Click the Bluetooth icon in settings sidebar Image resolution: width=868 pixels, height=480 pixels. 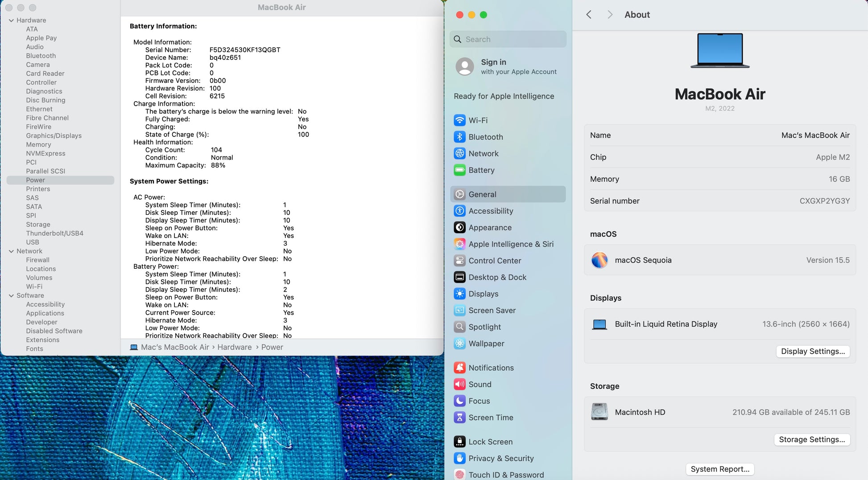coord(459,137)
